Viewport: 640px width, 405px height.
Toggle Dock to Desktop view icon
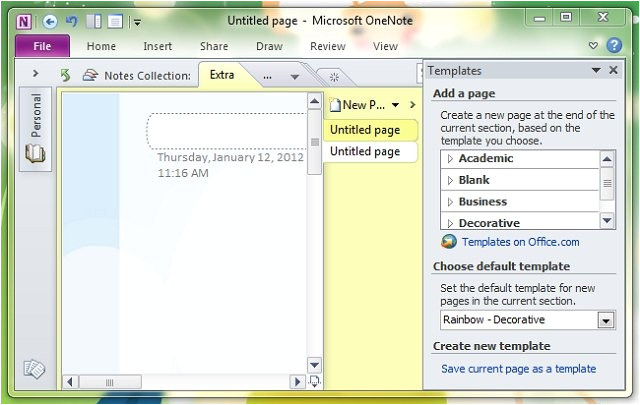click(x=93, y=21)
